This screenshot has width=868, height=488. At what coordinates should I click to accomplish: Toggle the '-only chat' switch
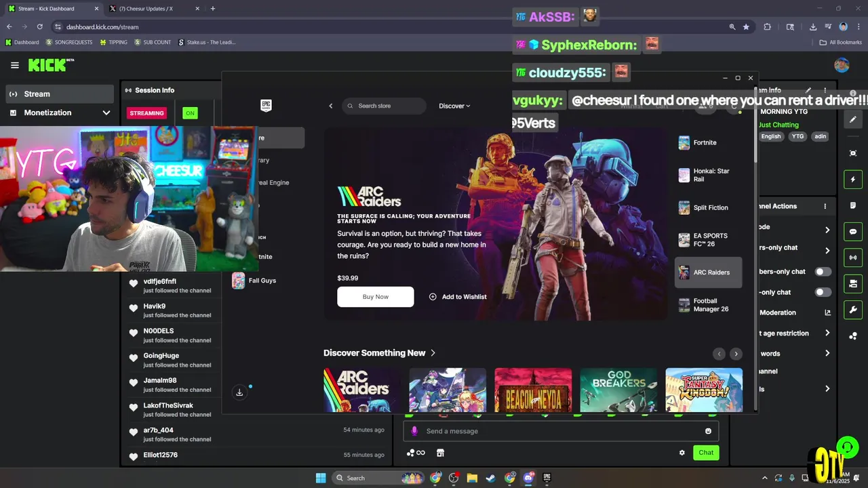(x=823, y=292)
